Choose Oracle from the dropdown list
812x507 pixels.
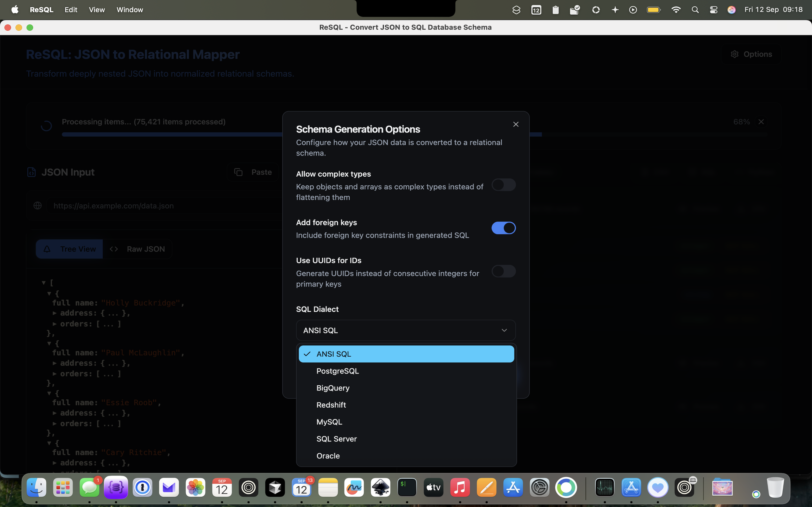pos(328,456)
